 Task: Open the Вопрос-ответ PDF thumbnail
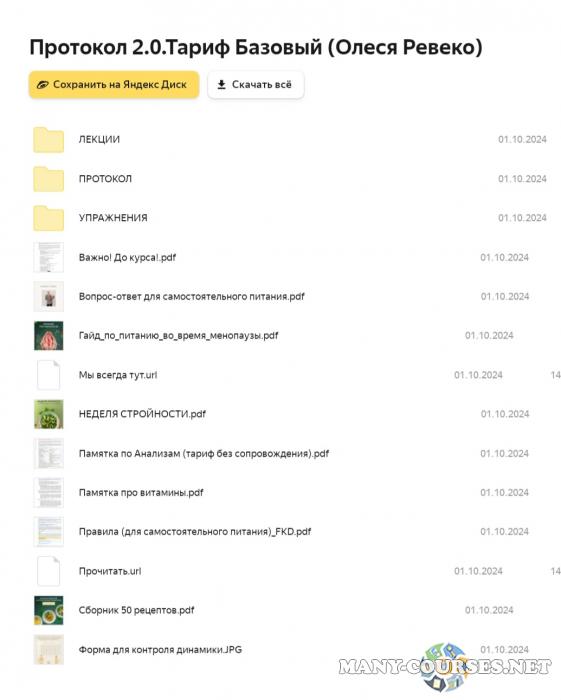(x=49, y=296)
